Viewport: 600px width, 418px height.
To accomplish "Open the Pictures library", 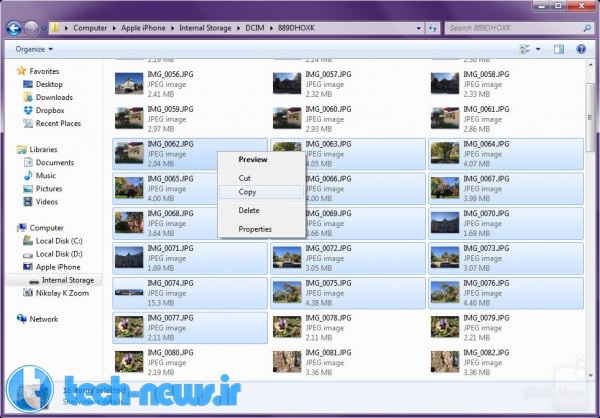I will [49, 189].
